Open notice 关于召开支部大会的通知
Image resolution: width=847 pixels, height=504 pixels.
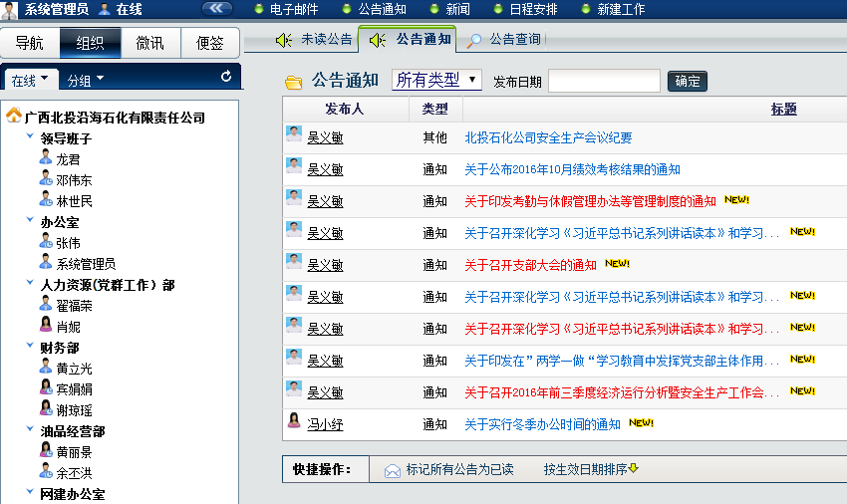(530, 265)
